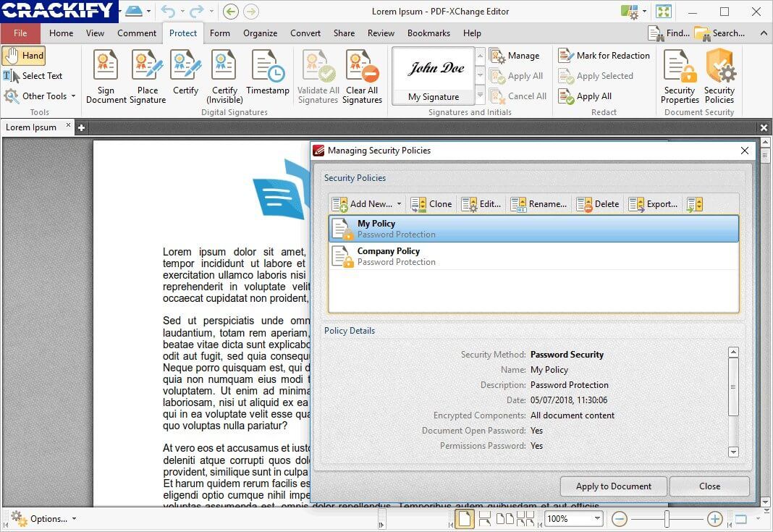
Task: Select My Policy in list
Action: click(533, 229)
